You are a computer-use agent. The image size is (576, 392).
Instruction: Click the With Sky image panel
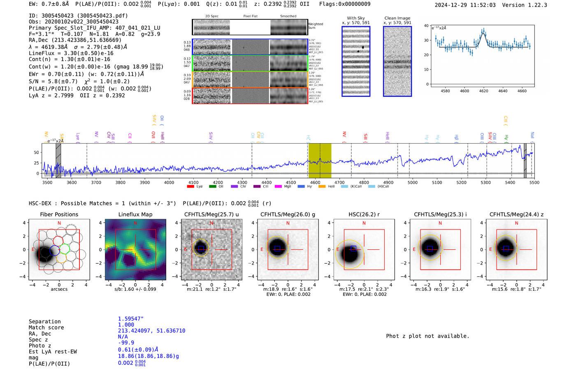[356, 61]
